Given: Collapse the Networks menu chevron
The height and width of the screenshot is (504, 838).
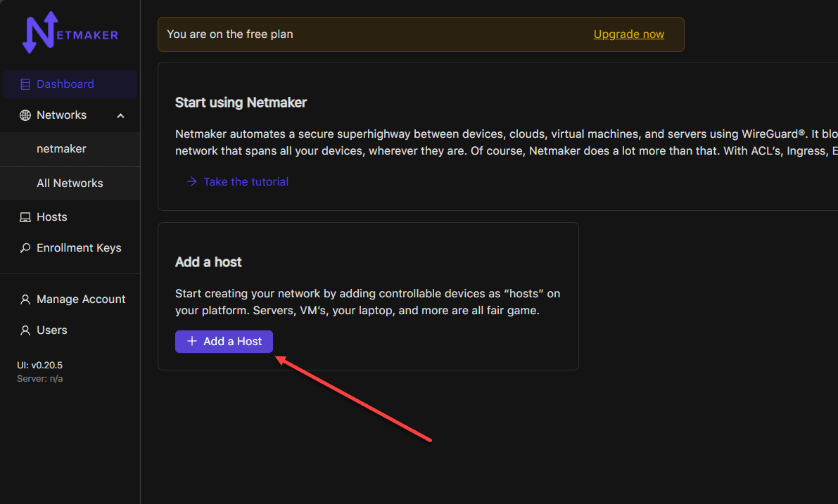Looking at the screenshot, I should (120, 115).
